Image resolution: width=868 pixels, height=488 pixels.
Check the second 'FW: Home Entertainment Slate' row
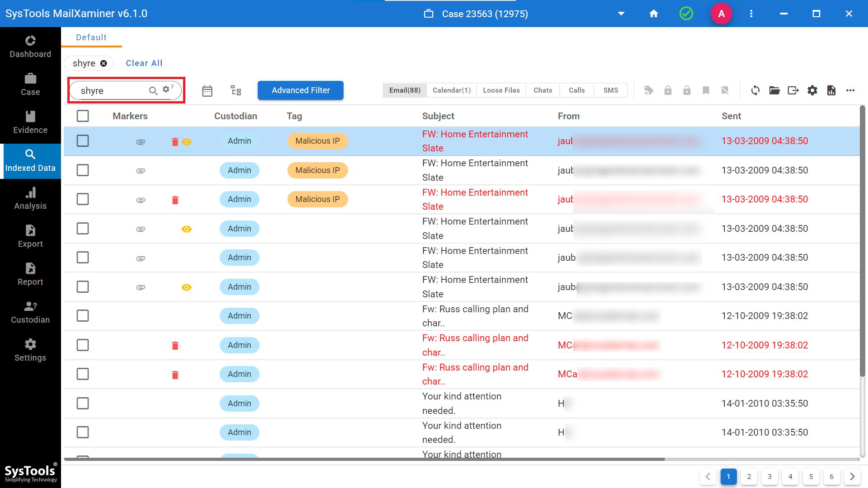tap(83, 170)
